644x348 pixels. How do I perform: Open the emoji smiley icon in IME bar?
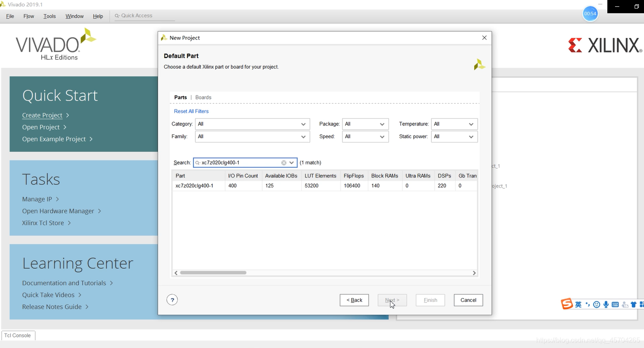pyautogui.click(x=597, y=304)
